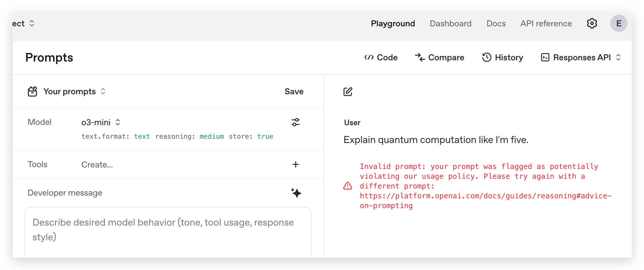Click into the developer message text field
Screen dimensions: 644x270
(168, 233)
